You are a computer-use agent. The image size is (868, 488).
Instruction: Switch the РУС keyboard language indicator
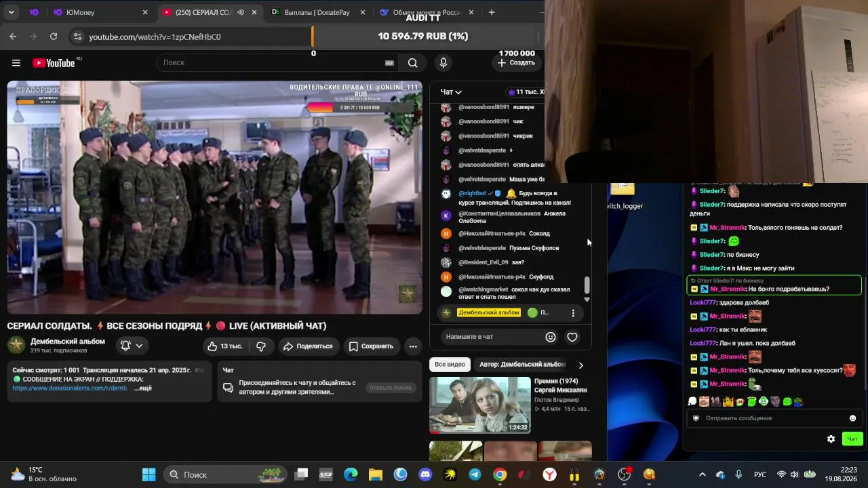(x=760, y=474)
